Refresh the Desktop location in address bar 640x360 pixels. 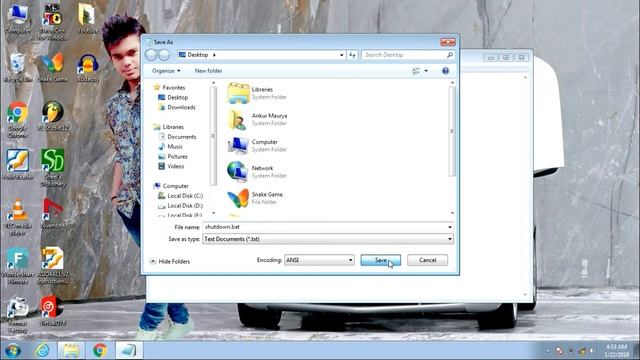(352, 55)
